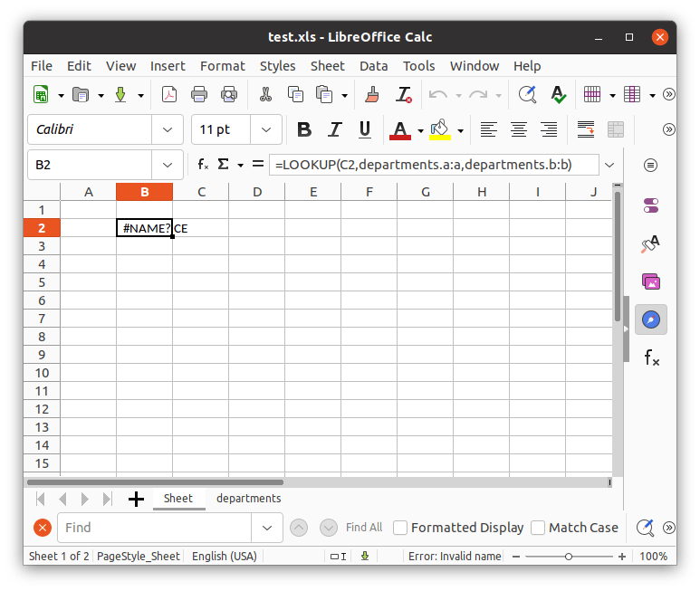Click the zoom slider handle

click(569, 557)
